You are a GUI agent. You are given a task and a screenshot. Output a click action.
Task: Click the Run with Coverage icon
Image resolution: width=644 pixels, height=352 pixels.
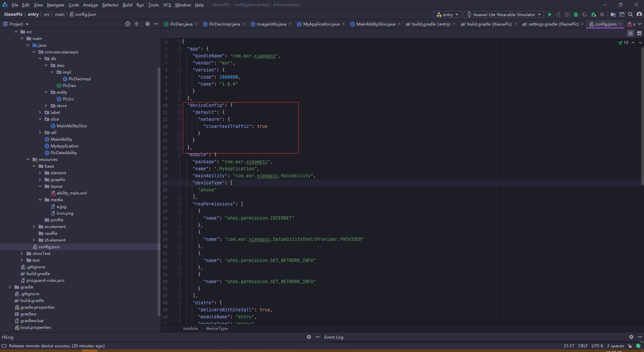coord(585,14)
